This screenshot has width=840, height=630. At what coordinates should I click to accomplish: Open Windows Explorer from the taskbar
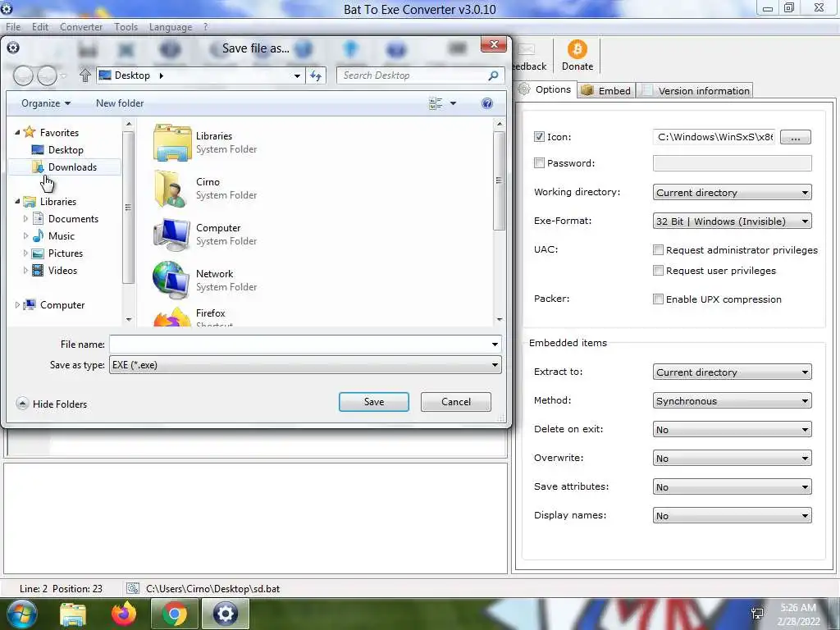click(72, 614)
